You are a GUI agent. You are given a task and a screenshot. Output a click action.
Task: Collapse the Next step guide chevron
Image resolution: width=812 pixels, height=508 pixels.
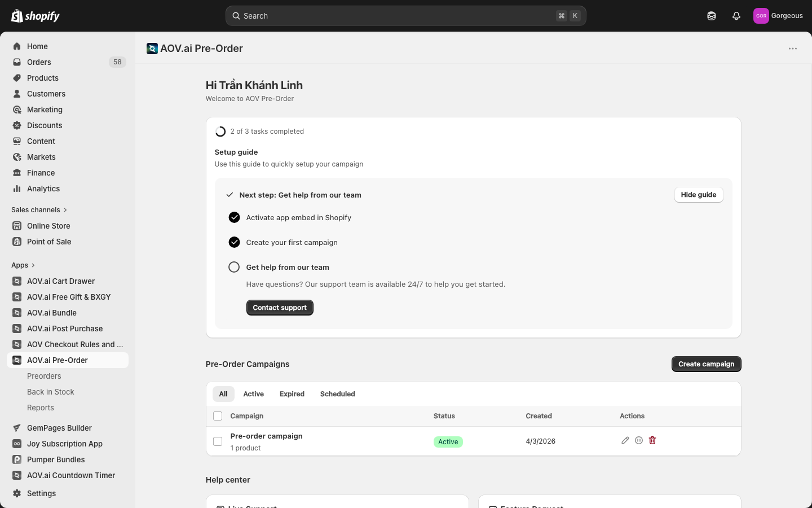click(x=230, y=195)
